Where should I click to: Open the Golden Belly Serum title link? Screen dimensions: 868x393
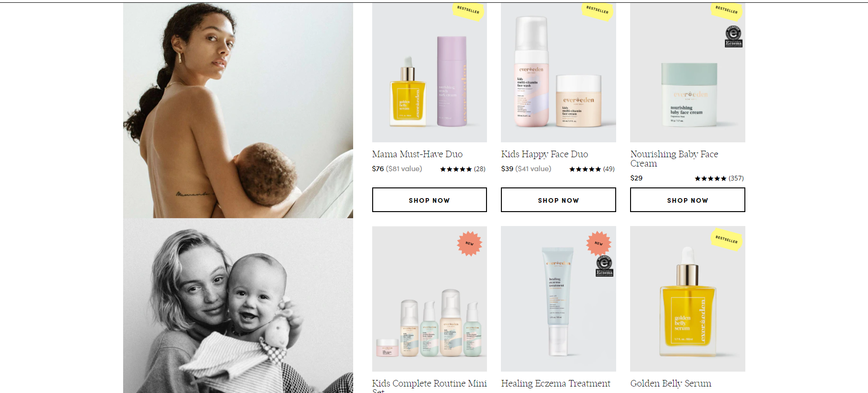pyautogui.click(x=671, y=383)
